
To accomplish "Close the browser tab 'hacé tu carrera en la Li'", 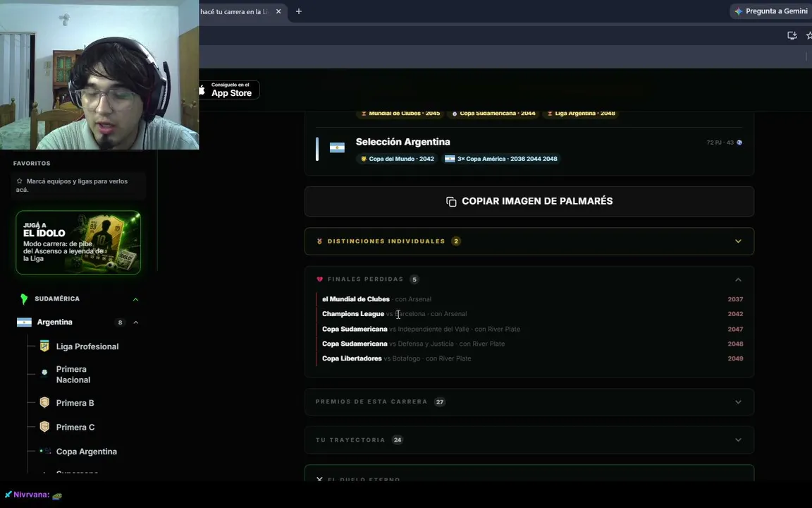I will tap(278, 11).
